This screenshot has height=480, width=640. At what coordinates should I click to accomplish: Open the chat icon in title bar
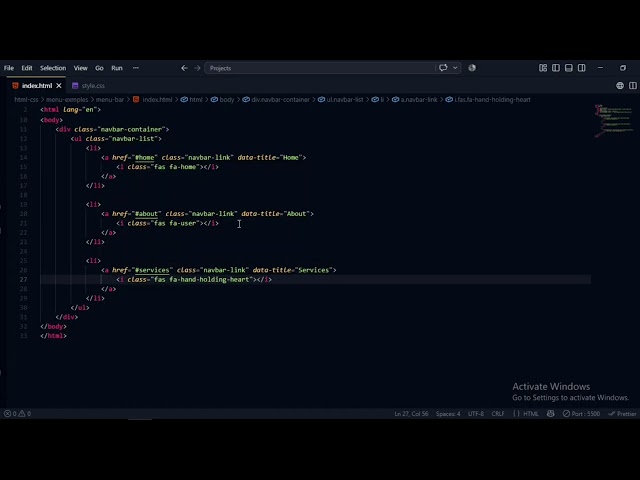[x=443, y=68]
